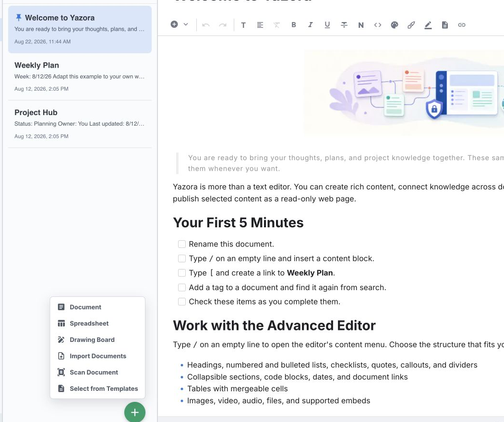504x422 pixels.
Task: Click the welcome illustration image
Action: click(x=404, y=92)
